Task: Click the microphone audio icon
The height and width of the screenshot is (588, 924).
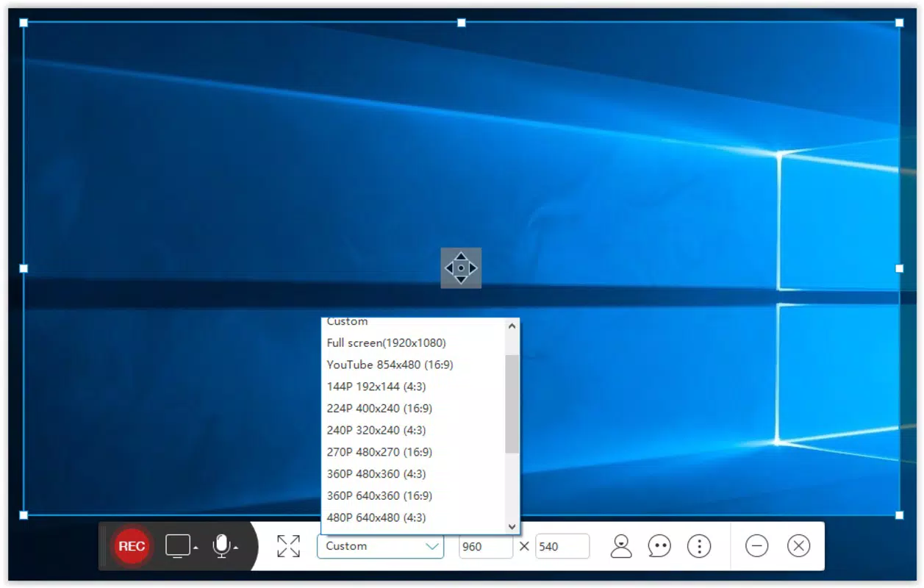Action: click(221, 546)
